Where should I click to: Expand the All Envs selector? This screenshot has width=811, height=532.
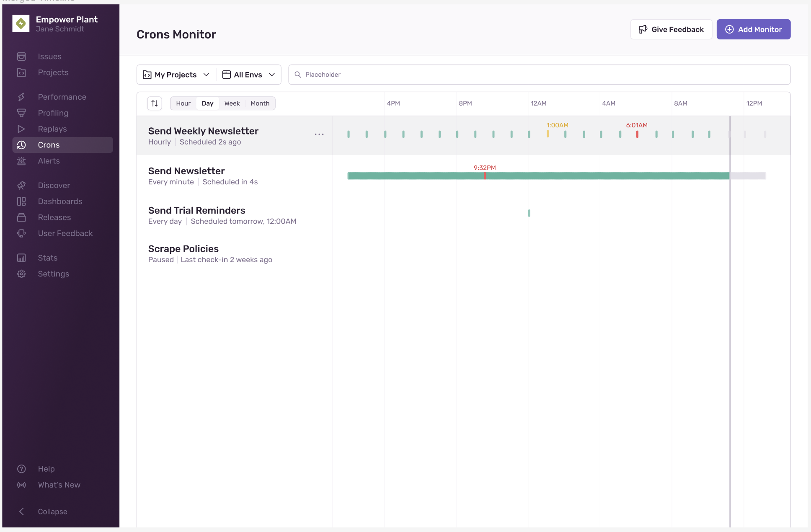[x=248, y=74]
